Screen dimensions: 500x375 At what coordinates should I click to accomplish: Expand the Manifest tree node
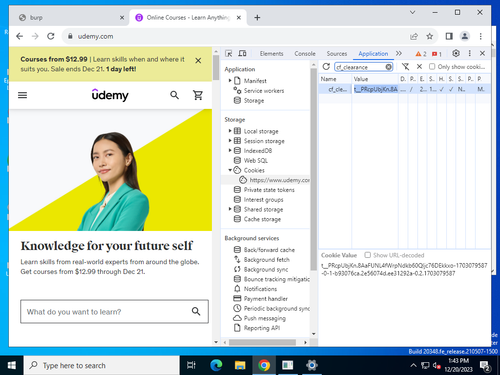coord(230,80)
